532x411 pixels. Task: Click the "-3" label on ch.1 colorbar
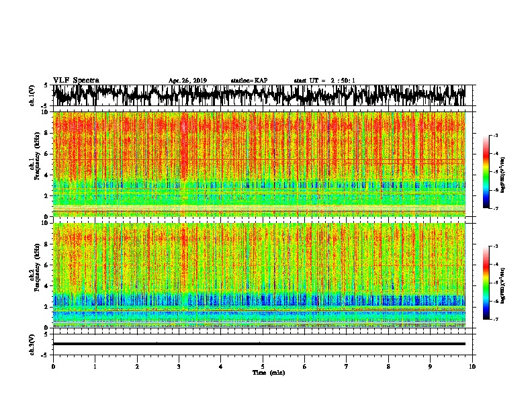pyautogui.click(x=496, y=135)
